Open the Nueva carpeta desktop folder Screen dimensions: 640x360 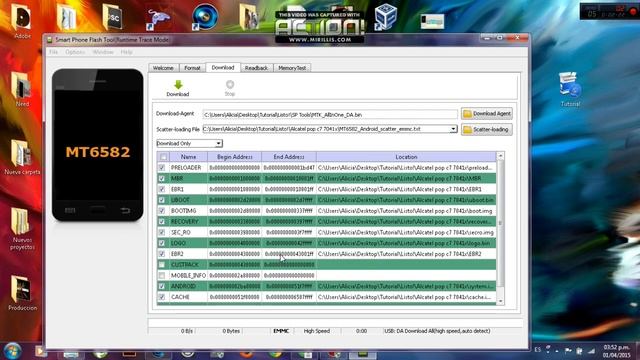[x=22, y=157]
